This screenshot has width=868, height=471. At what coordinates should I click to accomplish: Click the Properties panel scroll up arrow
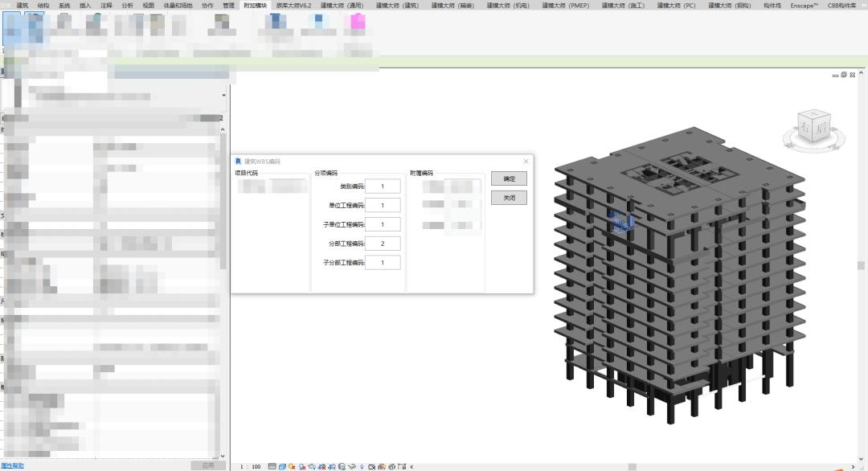tap(223, 129)
